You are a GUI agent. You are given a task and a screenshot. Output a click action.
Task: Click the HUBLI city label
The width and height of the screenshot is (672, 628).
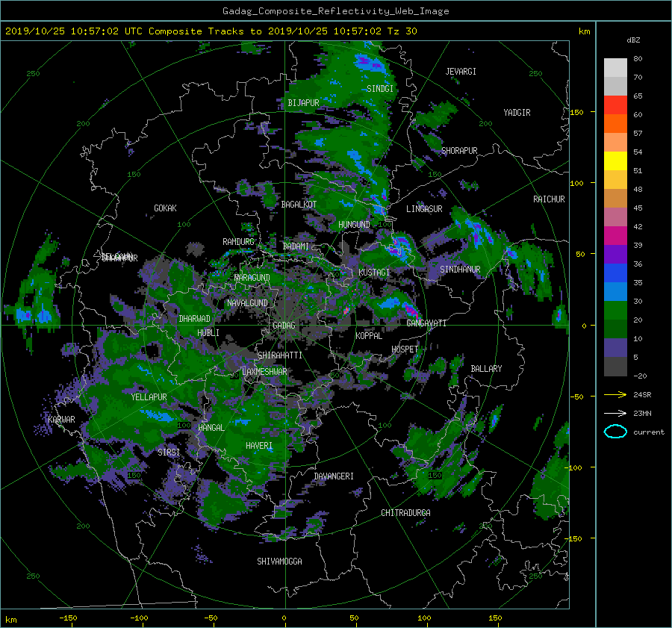pyautogui.click(x=208, y=333)
